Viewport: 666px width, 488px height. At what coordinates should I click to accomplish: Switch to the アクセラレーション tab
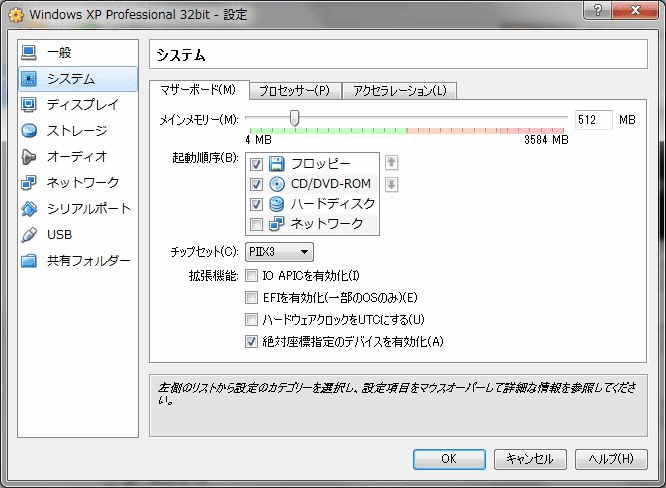(x=399, y=91)
